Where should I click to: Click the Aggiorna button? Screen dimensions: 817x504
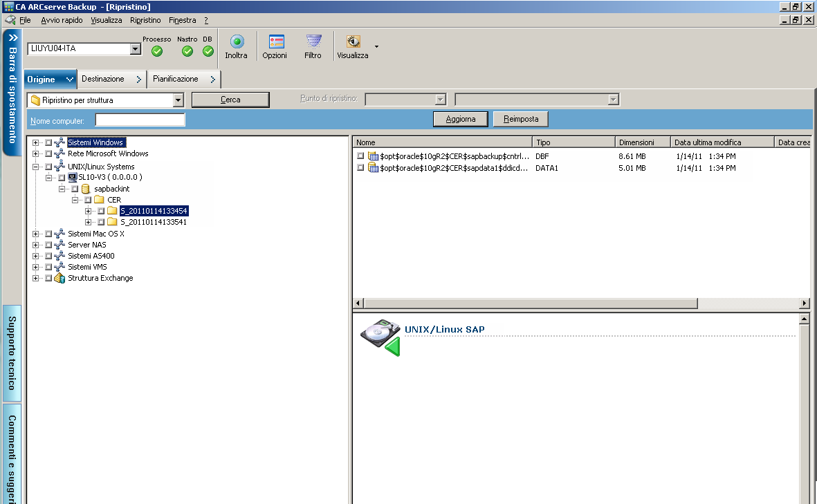point(461,119)
